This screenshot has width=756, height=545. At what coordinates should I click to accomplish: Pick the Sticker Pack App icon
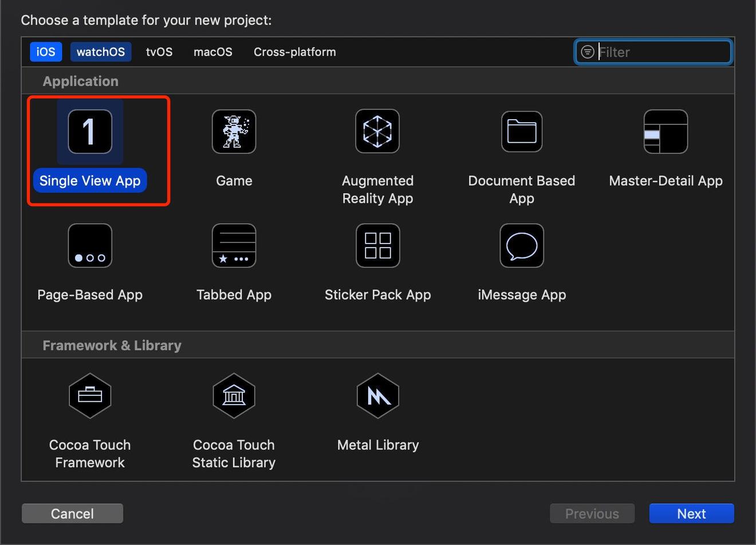click(377, 246)
